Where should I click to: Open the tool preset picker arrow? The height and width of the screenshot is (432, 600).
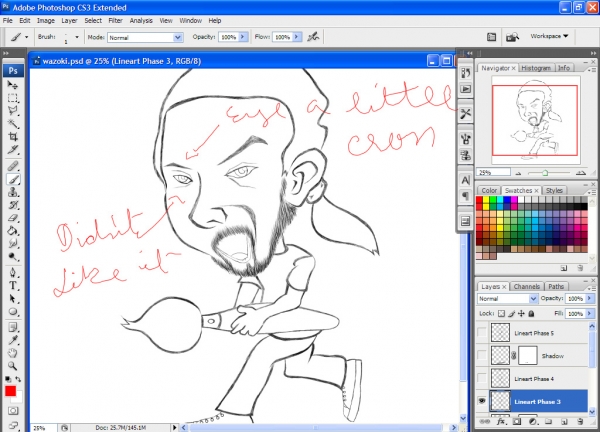(26, 37)
